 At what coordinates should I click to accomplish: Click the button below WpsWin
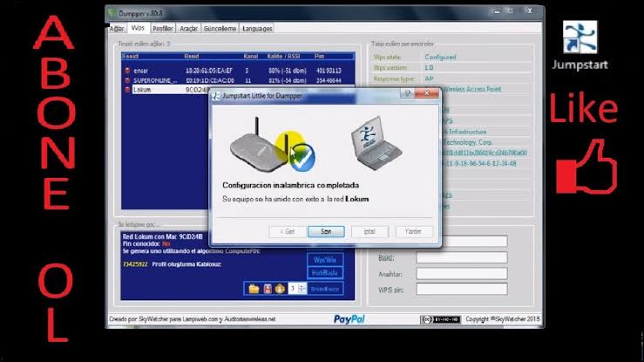point(325,273)
